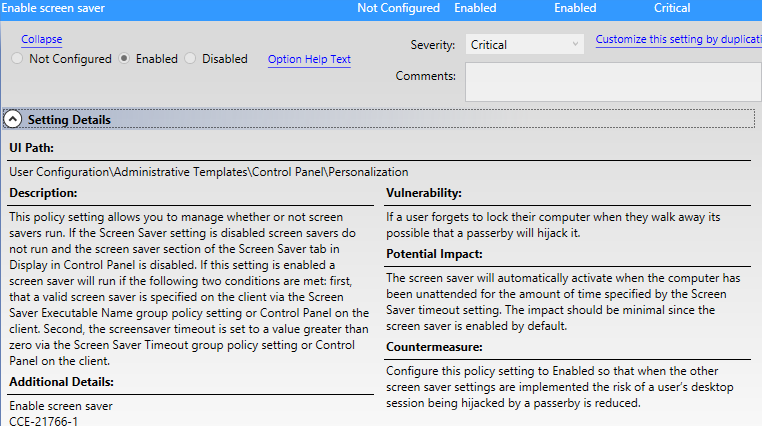Viewport: 762px width, 426px height.
Task: Click the CCE-21766-1 identifier
Action: [43, 420]
